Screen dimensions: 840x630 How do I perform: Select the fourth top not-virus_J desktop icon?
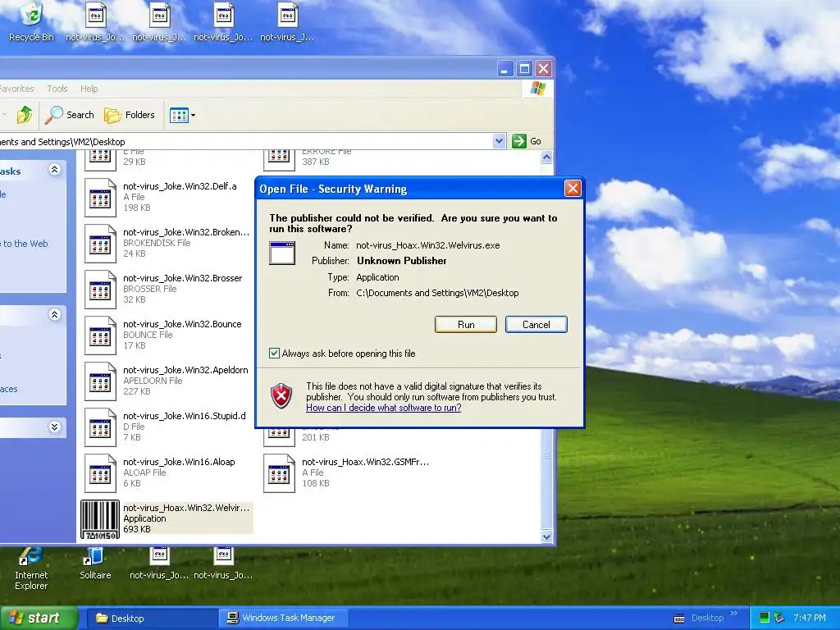coord(287,21)
